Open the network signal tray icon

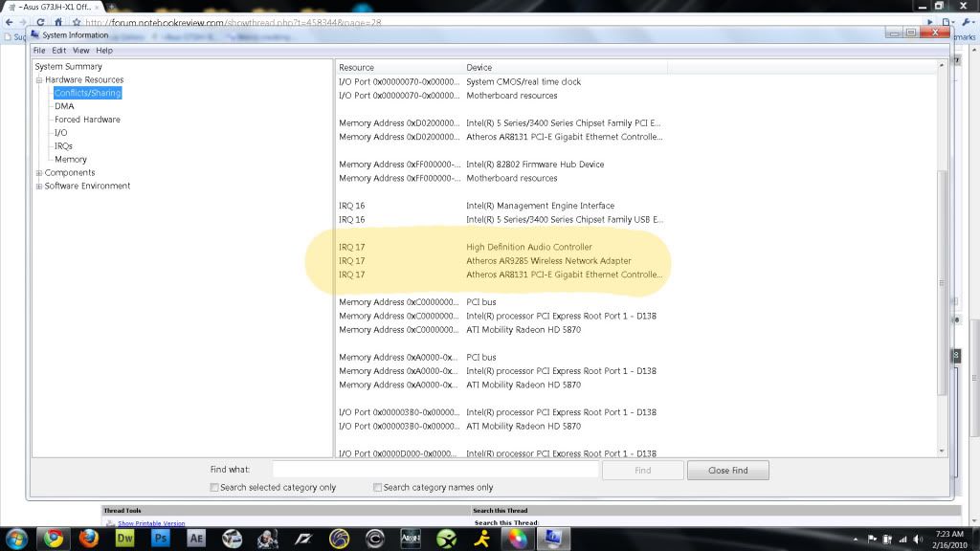point(902,540)
